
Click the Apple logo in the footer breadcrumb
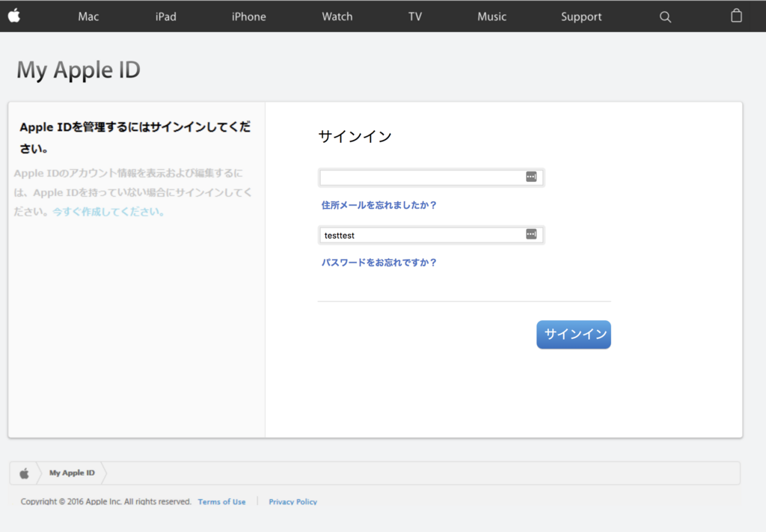pyautogui.click(x=25, y=473)
